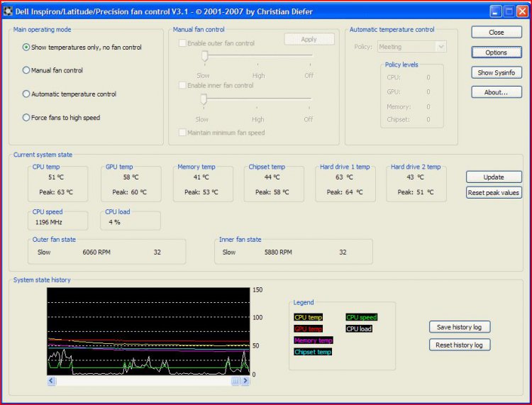Click the fan application icon in title bar
This screenshot has height=405, width=532.
click(8, 11)
